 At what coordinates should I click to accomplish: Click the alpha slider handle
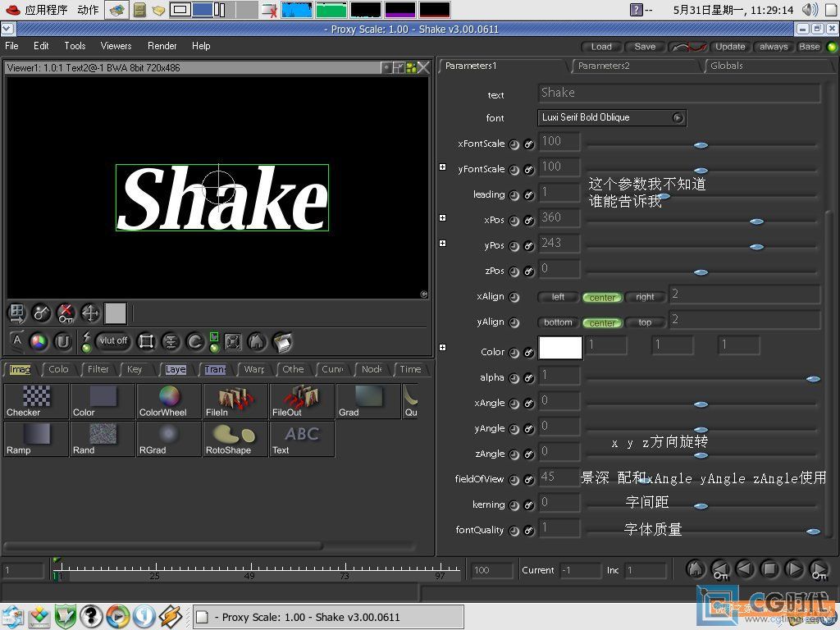point(813,379)
